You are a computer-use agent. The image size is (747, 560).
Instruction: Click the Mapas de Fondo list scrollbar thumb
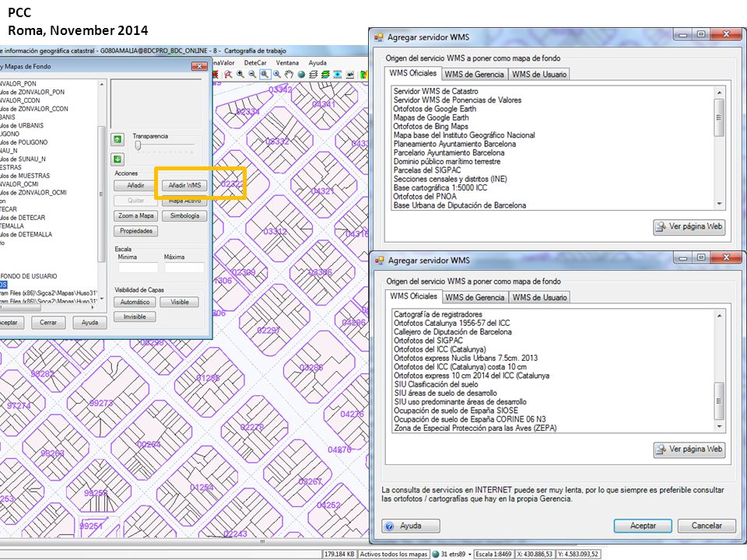101,194
